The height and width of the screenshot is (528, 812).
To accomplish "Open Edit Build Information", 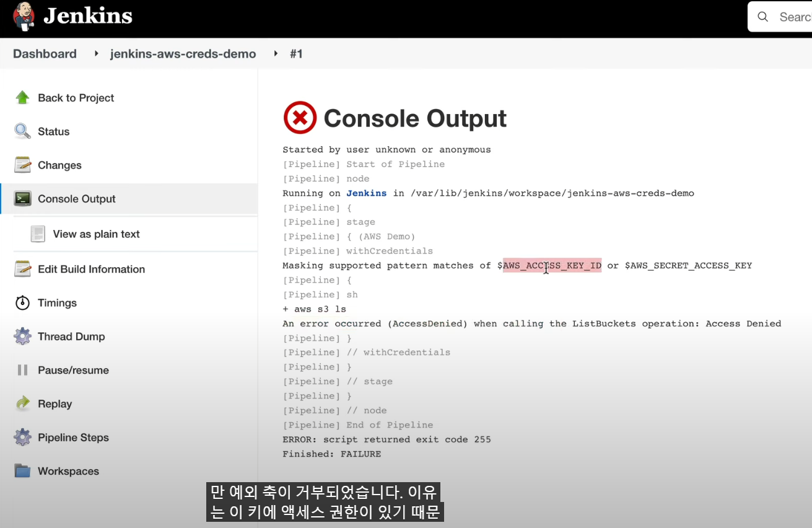I will 92,270.
